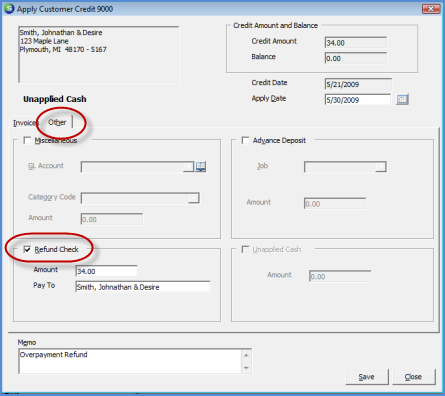This screenshot has width=445, height=396.
Task: Click the "Job" label
Action: pos(262,166)
